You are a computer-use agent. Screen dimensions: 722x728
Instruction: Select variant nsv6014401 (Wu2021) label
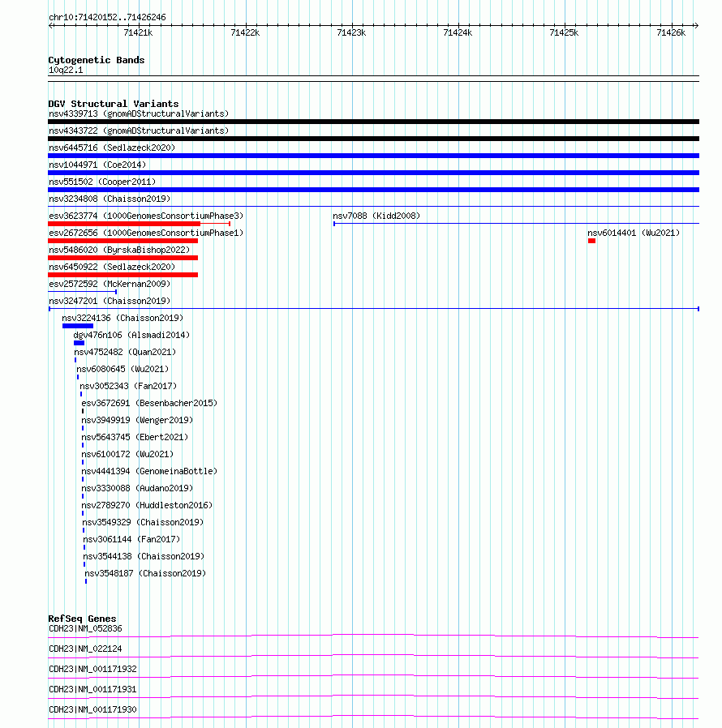pyautogui.click(x=634, y=233)
